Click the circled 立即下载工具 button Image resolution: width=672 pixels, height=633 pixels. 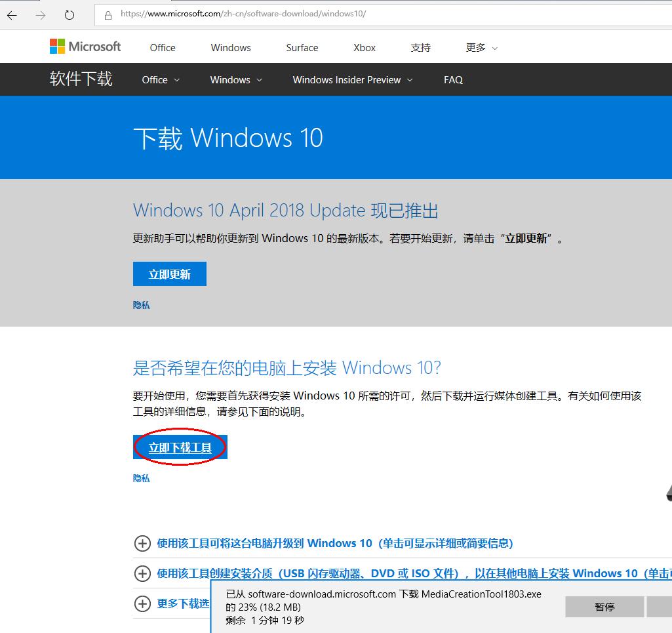[179, 447]
